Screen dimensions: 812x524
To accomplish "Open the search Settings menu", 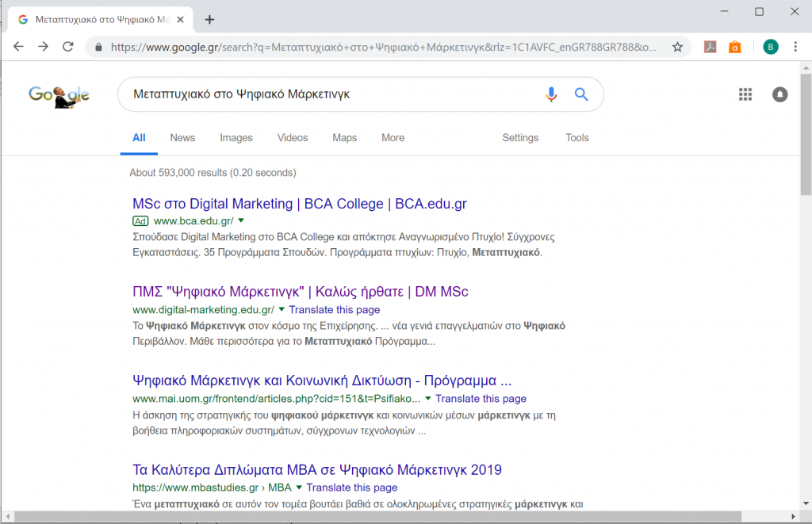I will [x=520, y=138].
